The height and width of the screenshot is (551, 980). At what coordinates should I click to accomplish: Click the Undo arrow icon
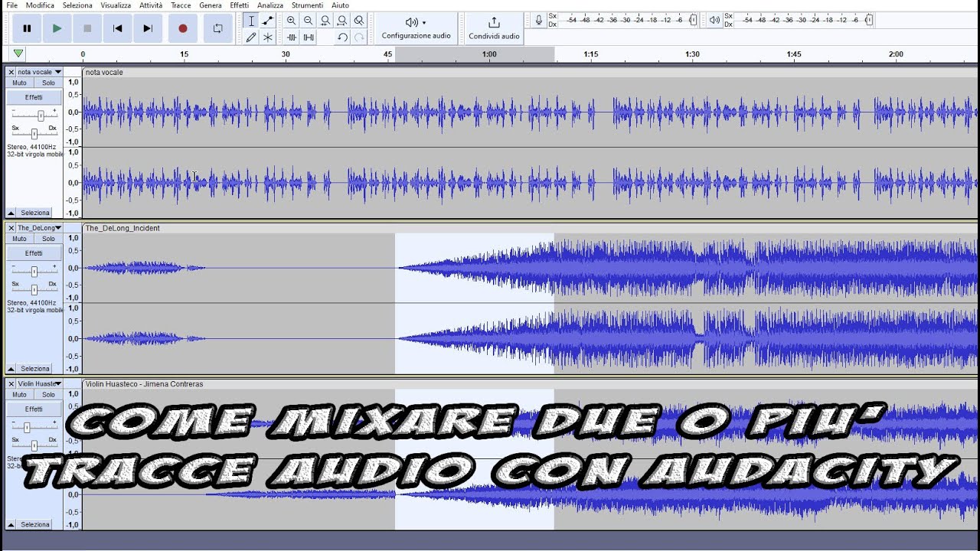(x=342, y=37)
